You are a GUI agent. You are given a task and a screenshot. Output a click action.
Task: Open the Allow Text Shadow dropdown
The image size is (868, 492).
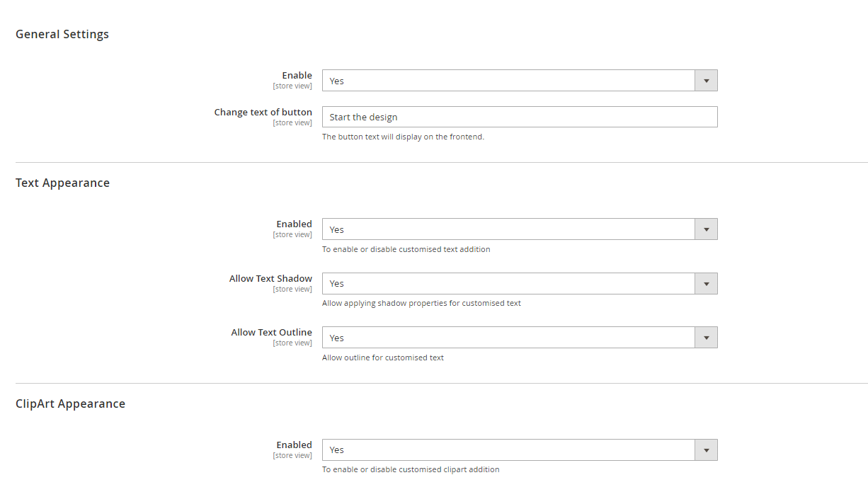[x=520, y=283]
